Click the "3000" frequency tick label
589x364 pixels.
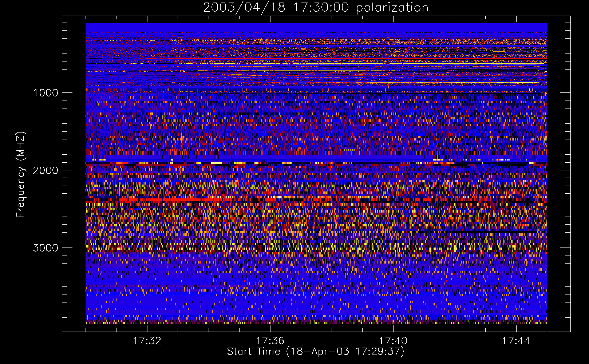click(46, 248)
